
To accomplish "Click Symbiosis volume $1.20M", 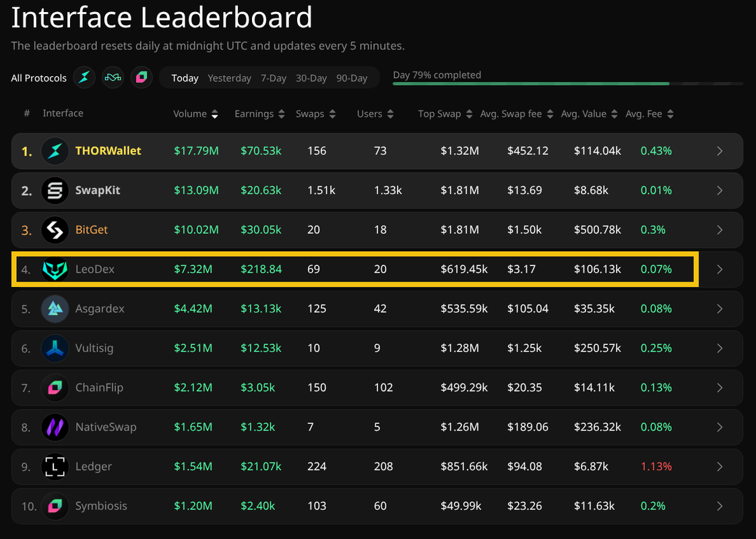I will pos(193,506).
